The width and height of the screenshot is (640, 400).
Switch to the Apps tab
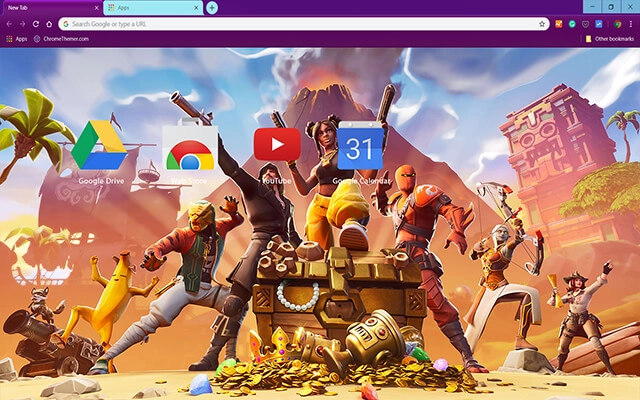point(153,8)
